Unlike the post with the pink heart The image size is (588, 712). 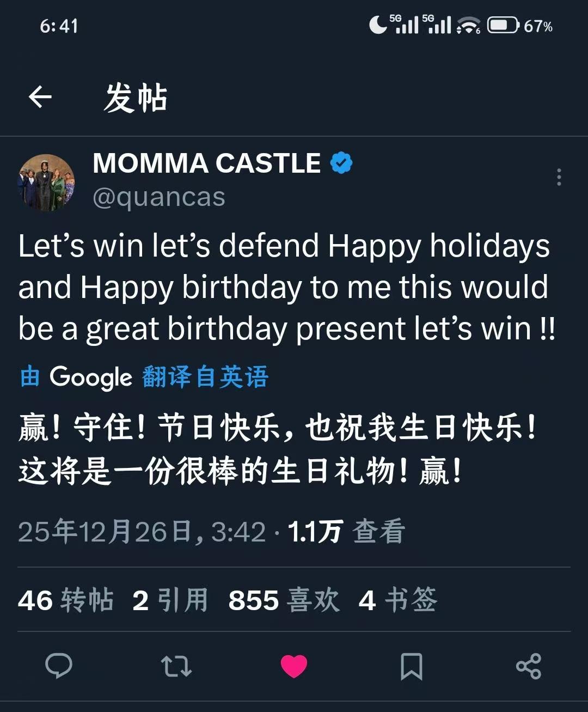(x=294, y=666)
